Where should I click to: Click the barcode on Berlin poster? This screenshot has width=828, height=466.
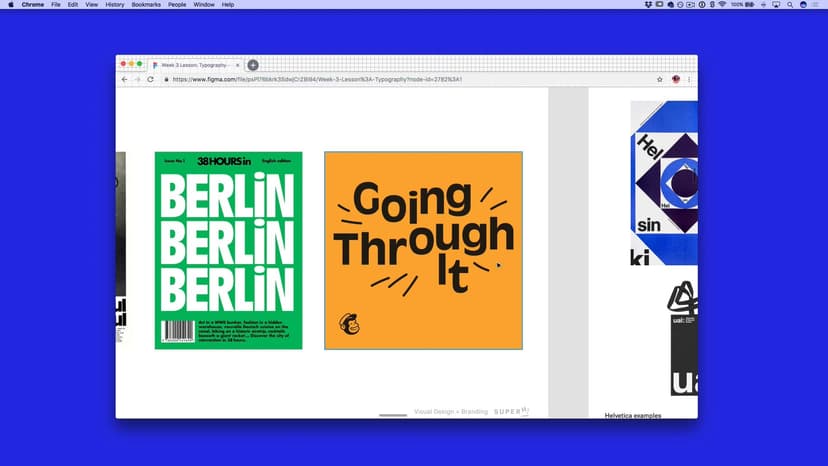[x=177, y=331]
